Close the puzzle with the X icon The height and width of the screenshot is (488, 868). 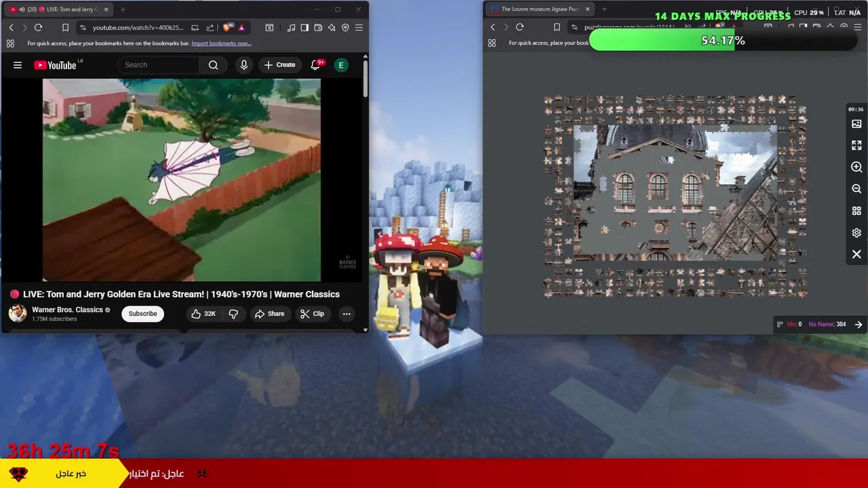[x=856, y=254]
